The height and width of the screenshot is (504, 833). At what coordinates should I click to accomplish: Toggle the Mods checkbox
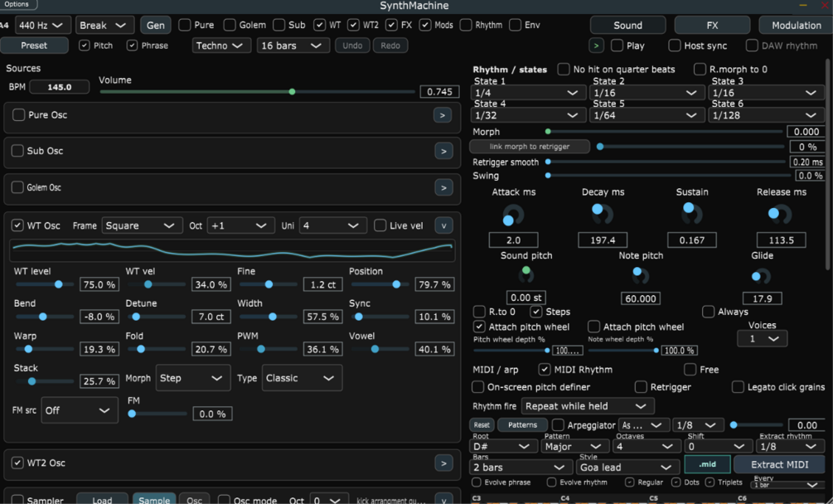point(425,25)
